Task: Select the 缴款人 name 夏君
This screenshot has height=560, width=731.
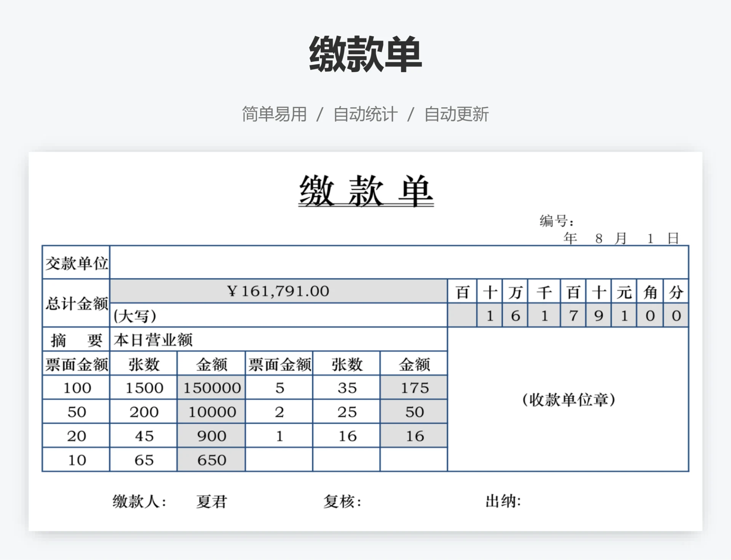Action: 211,501
